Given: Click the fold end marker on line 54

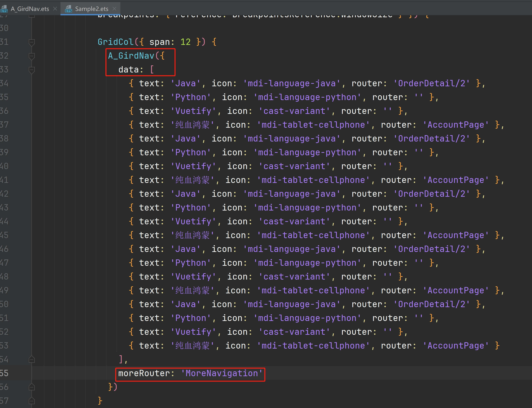Looking at the screenshot, I should point(32,359).
